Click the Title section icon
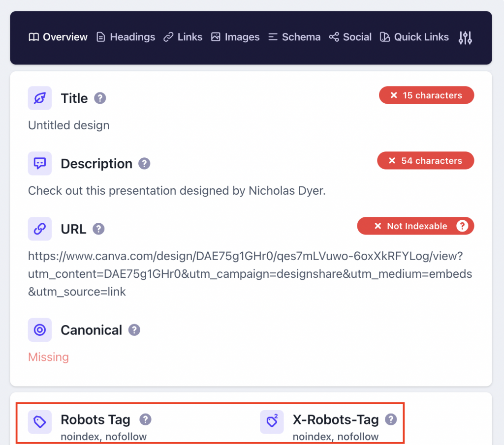The image size is (504, 445). pos(40,98)
